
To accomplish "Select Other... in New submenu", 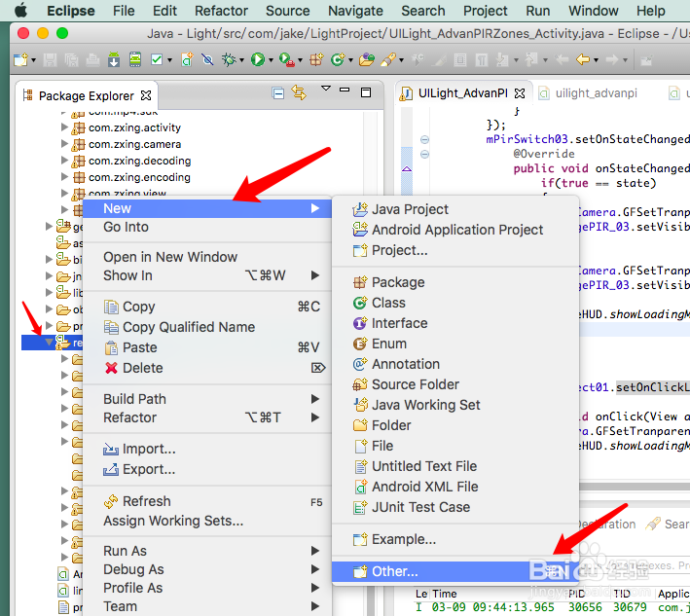I will pyautogui.click(x=455, y=571).
